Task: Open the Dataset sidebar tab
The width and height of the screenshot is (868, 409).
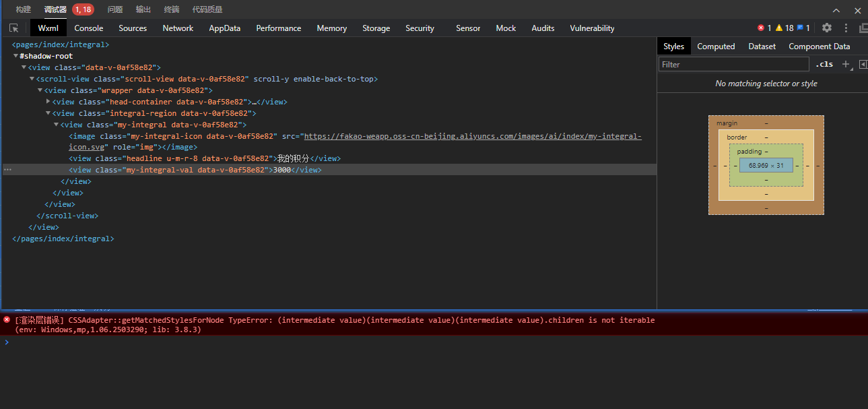Action: pyautogui.click(x=762, y=46)
